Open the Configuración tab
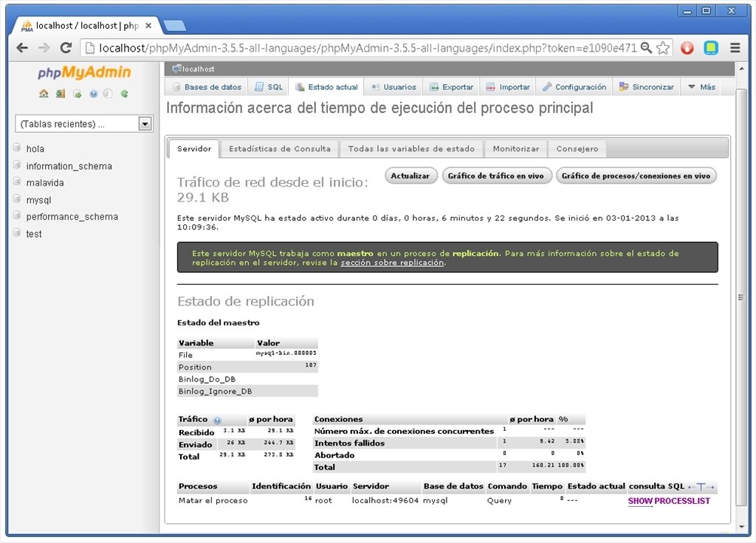756x543 pixels. point(574,87)
